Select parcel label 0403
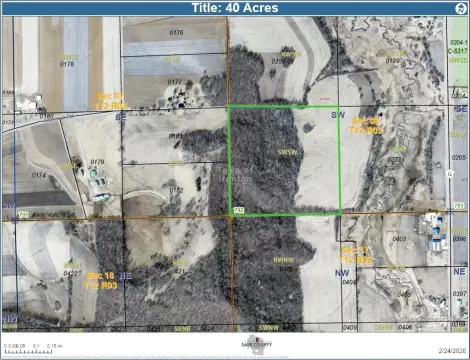470x360 pixels. [399, 239]
